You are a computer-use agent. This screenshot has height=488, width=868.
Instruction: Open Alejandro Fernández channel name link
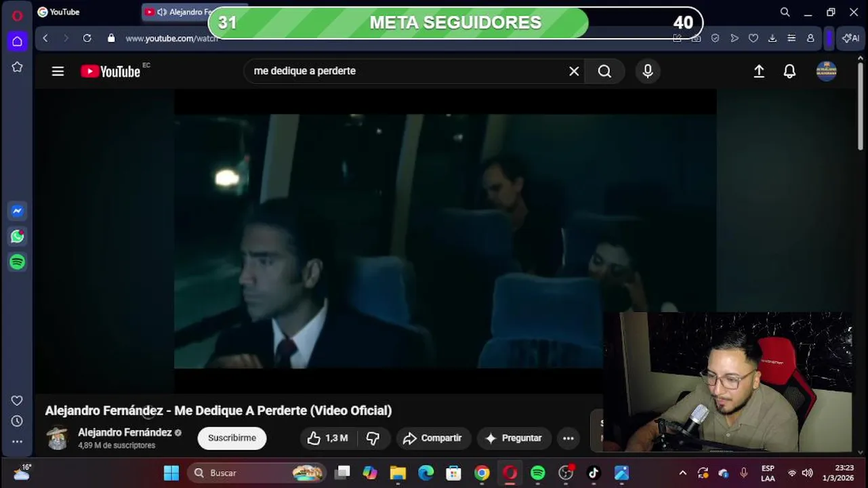pos(125,432)
